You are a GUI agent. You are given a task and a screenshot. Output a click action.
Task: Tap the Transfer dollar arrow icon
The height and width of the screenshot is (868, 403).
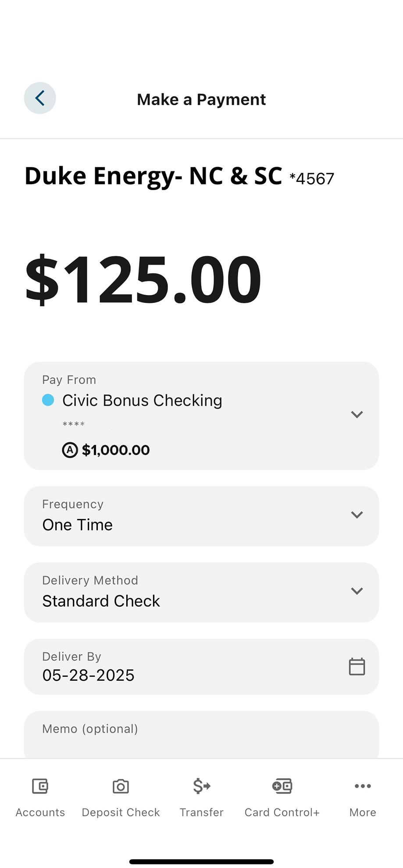coord(202,786)
